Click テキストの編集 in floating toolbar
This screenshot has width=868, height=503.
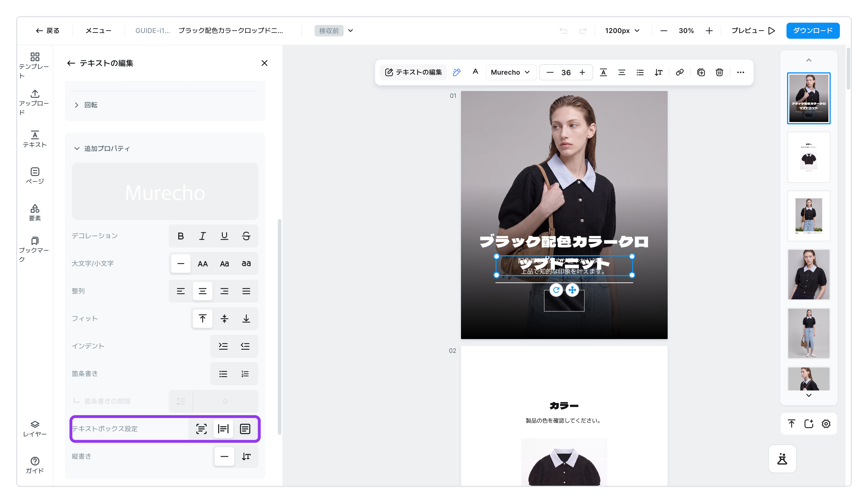(413, 72)
